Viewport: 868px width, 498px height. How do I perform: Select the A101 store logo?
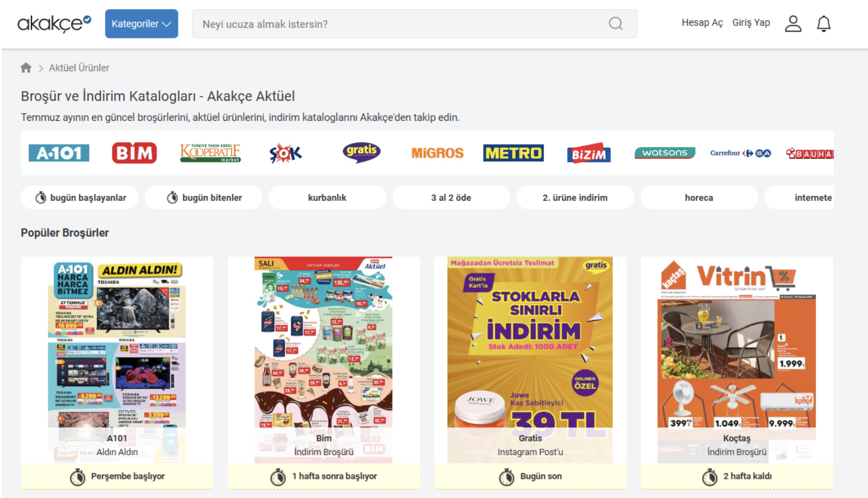tap(59, 153)
